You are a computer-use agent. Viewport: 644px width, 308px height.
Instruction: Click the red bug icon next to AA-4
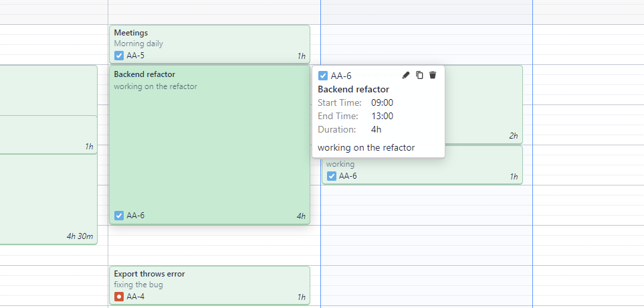[x=118, y=296]
